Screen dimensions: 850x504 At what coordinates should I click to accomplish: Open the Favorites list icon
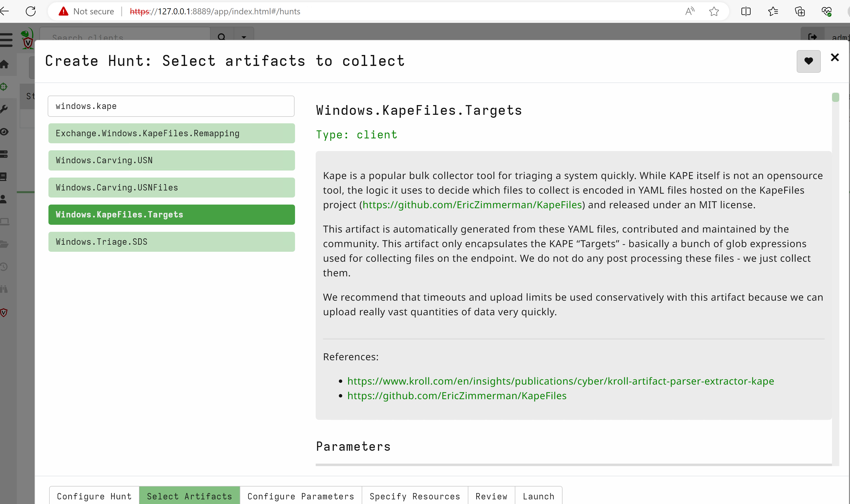coord(773,11)
